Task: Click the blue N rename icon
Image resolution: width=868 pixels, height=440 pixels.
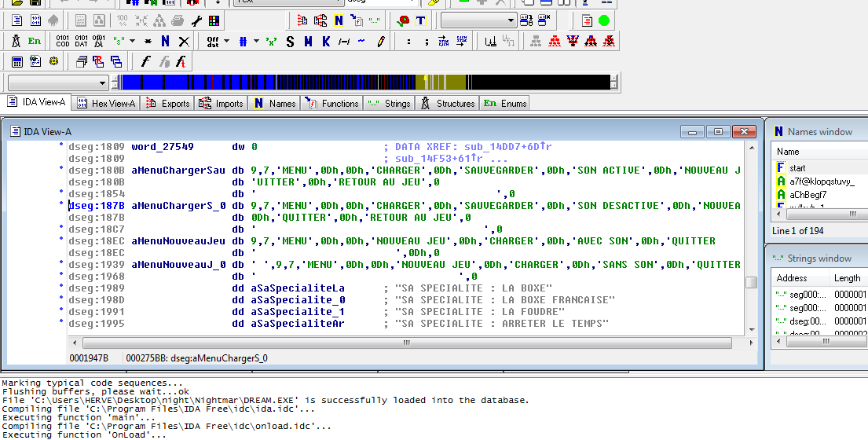Action: point(165,42)
